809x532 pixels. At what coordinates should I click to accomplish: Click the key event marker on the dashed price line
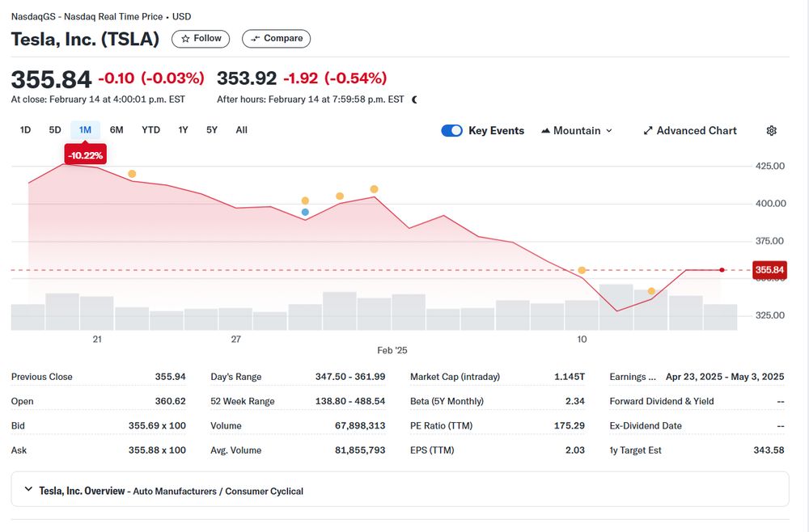[x=582, y=270]
